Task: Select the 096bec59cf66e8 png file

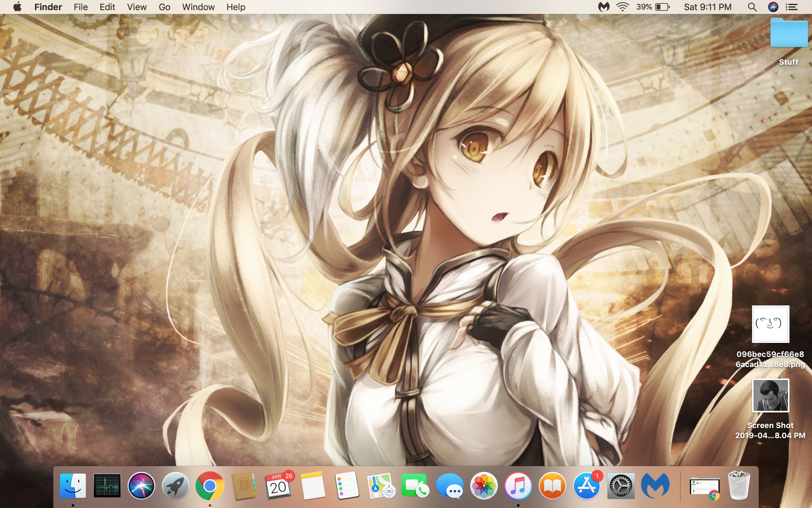Action: (x=770, y=324)
